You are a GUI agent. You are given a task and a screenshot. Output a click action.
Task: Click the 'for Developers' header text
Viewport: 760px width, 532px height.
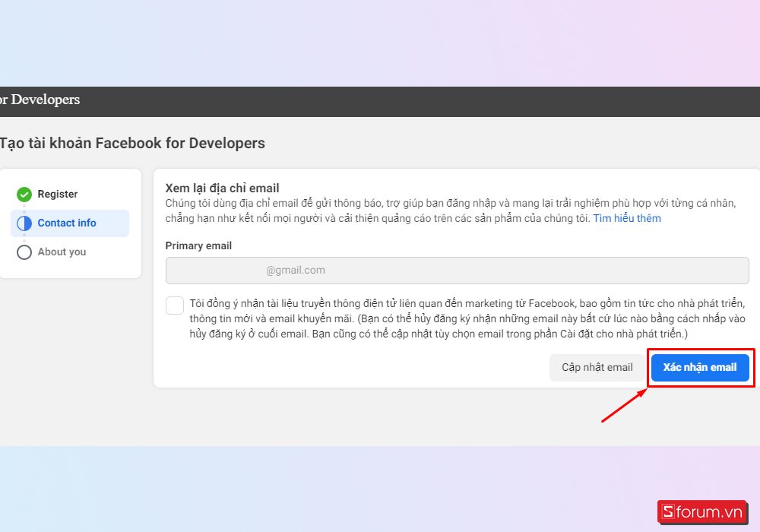pyautogui.click(x=40, y=100)
